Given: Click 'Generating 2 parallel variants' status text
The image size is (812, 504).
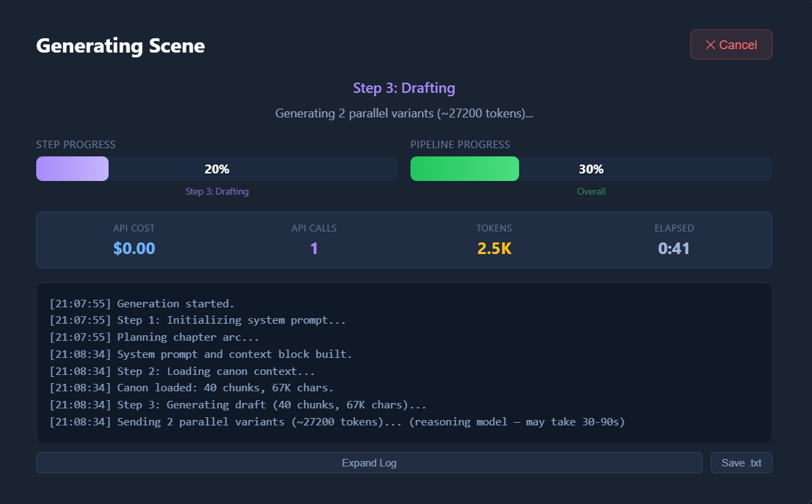Looking at the screenshot, I should coord(404,113).
